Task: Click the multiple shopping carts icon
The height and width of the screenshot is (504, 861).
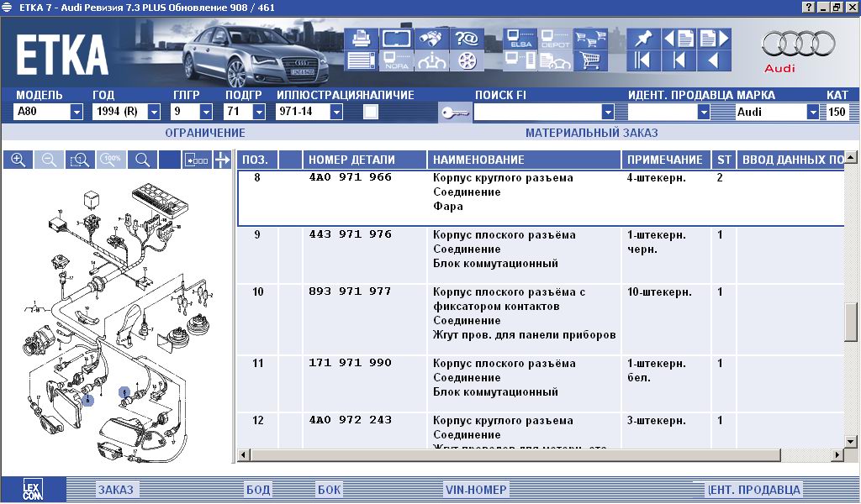Action: pos(590,39)
